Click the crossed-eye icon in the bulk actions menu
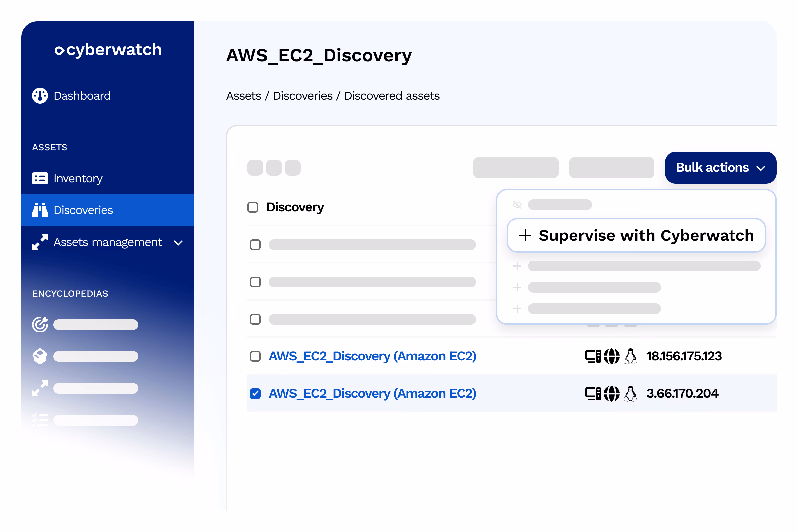This screenshot has height=532, width=798. pos(517,204)
